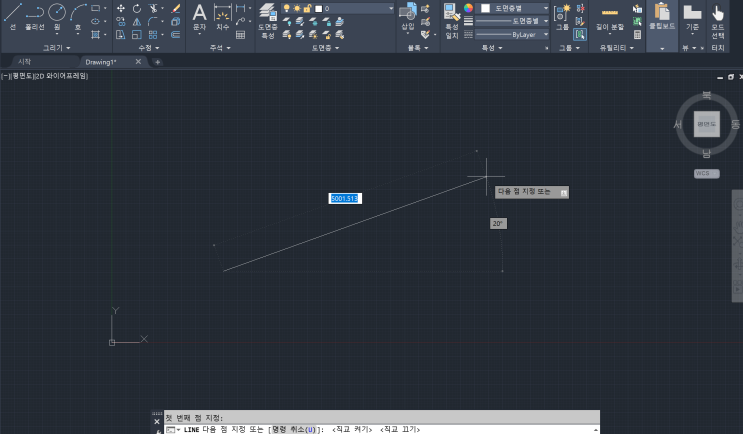Viewport: 743px width, 434px height.
Task: Select the Fillet tool
Action: click(x=153, y=21)
